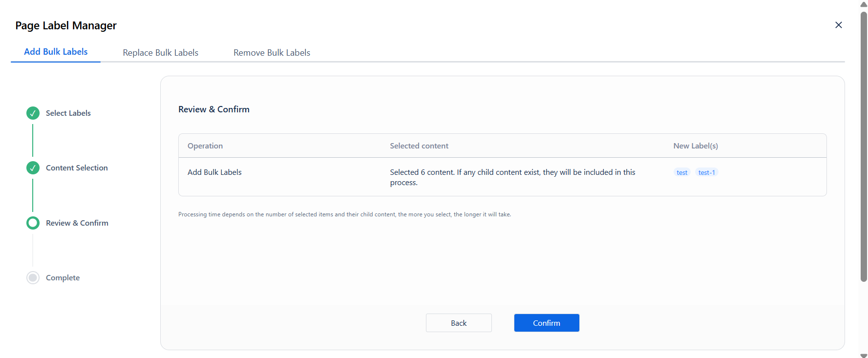Jump to the Content Selection step

tap(77, 168)
